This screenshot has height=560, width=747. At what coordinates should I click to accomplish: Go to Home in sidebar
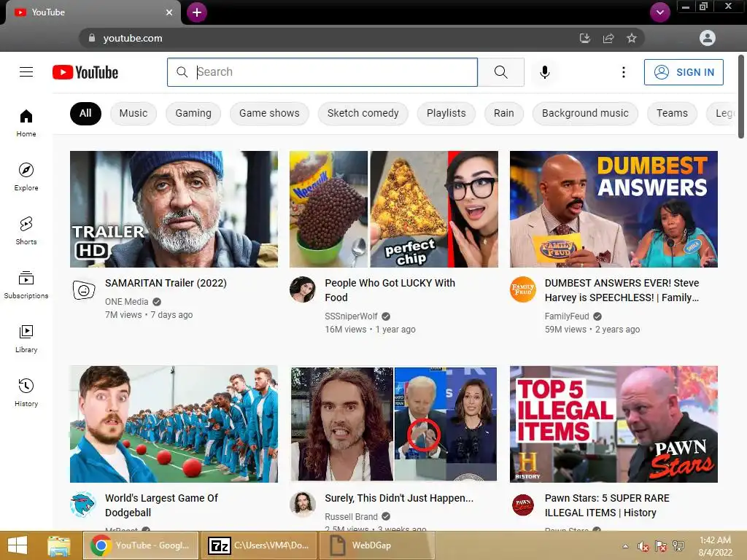26,122
